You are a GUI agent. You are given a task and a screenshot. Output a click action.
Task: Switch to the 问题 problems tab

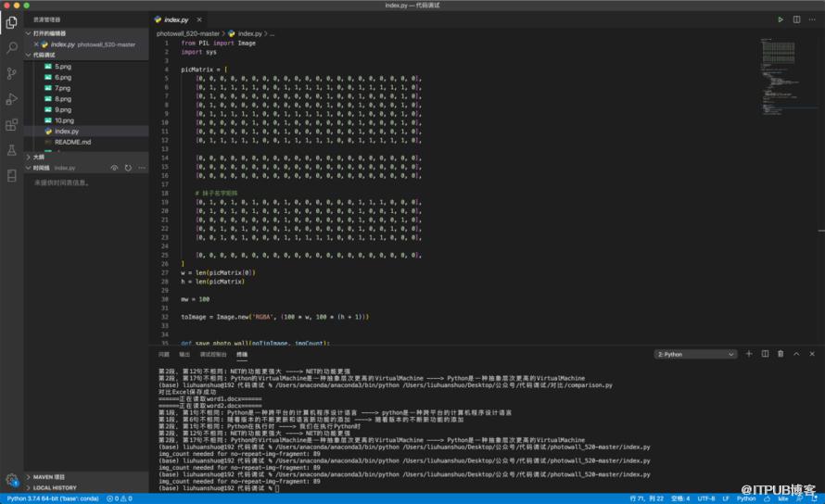(164, 354)
